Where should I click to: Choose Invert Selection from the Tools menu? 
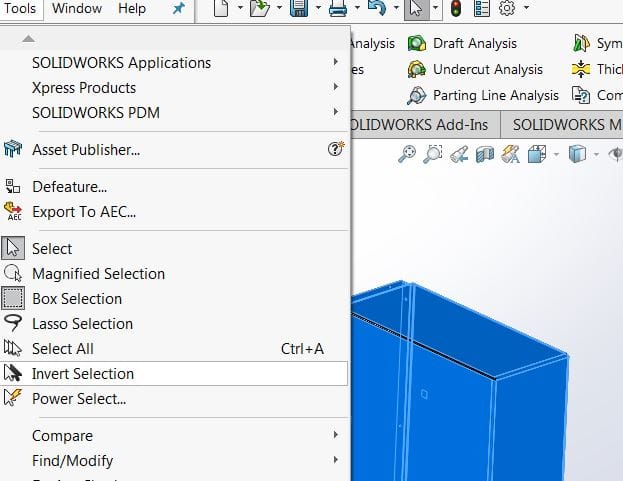[82, 373]
